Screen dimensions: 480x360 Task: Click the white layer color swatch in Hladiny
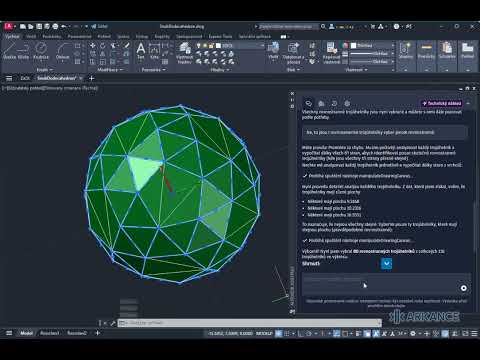(219, 46)
